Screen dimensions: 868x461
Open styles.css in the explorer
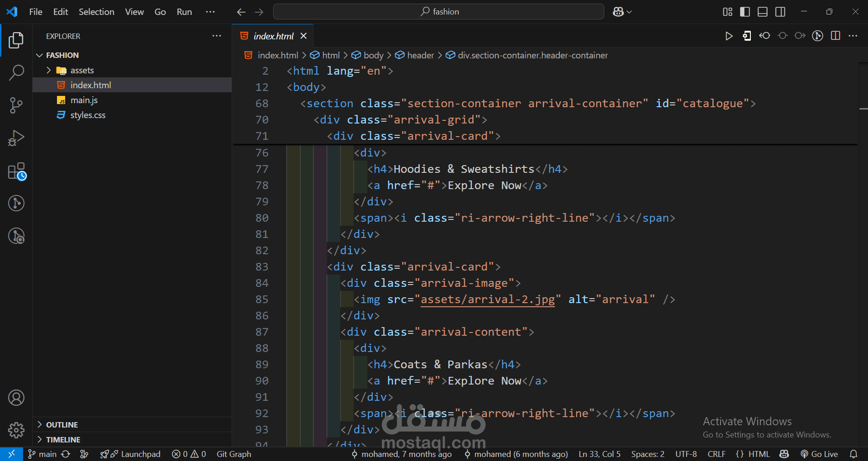88,115
